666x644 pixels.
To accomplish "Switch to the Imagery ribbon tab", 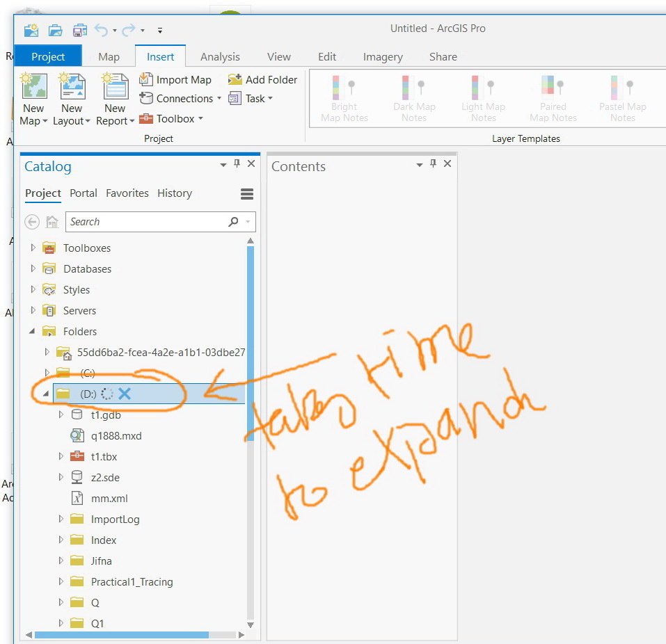I will point(383,57).
